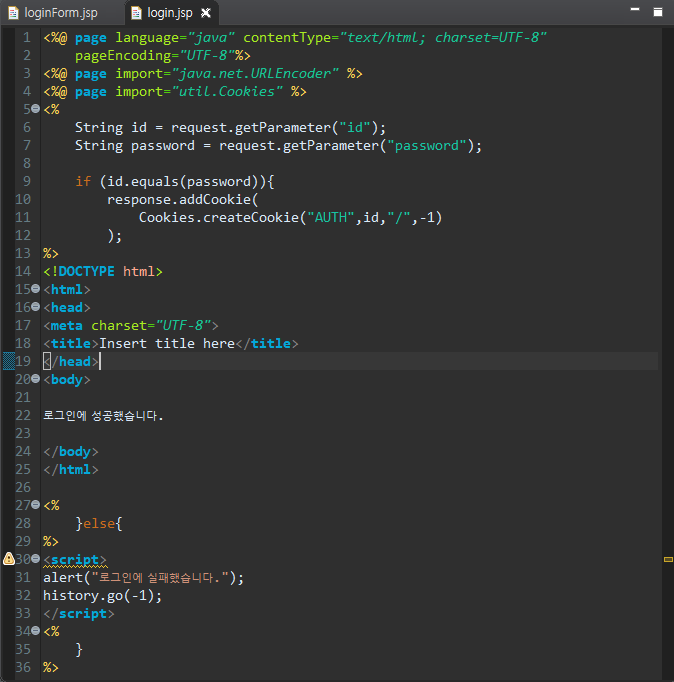This screenshot has height=682, width=674.
Task: Click the login.jsp file icon
Action: click(136, 13)
